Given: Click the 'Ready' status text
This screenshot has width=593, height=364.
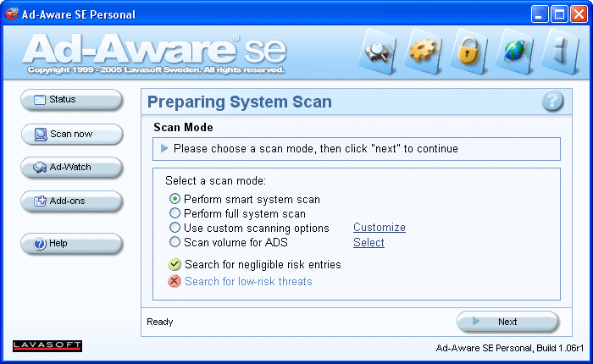Looking at the screenshot, I should (x=160, y=322).
